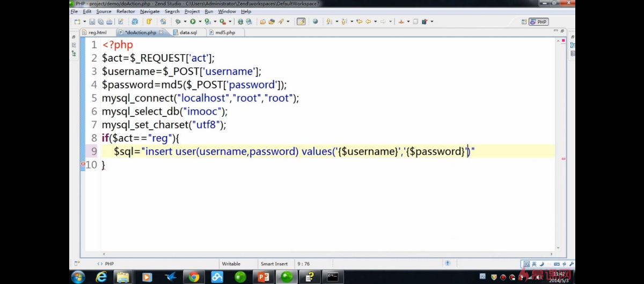Click the Open Perspective icon
This screenshot has height=284, width=644.
click(x=524, y=22)
